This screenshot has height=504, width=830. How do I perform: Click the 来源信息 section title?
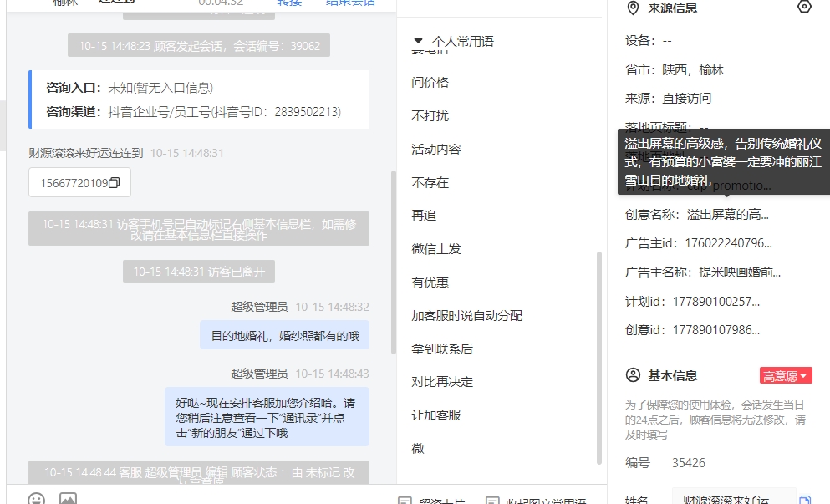pos(672,8)
